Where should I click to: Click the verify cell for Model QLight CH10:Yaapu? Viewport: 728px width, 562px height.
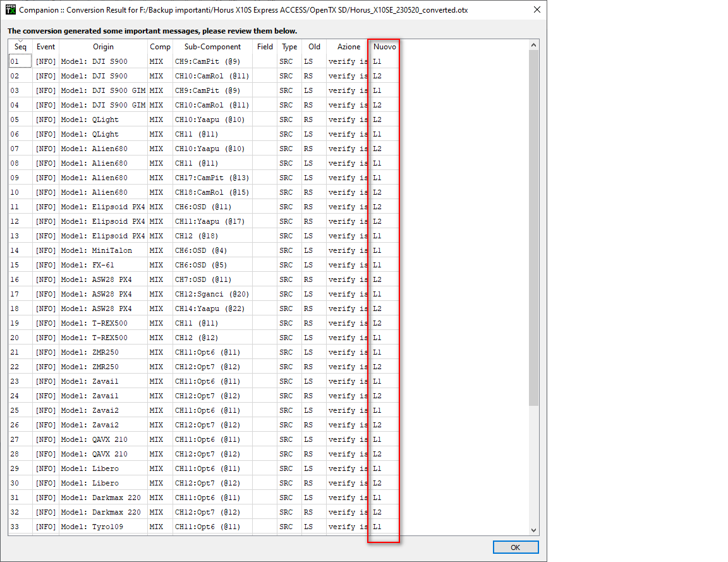pyautogui.click(x=348, y=119)
